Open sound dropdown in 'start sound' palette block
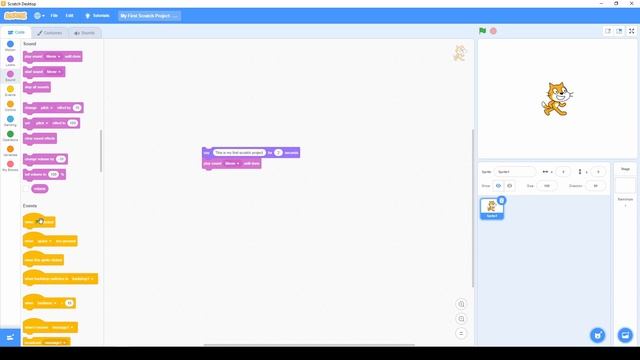This screenshot has height=360, width=640. [x=53, y=72]
